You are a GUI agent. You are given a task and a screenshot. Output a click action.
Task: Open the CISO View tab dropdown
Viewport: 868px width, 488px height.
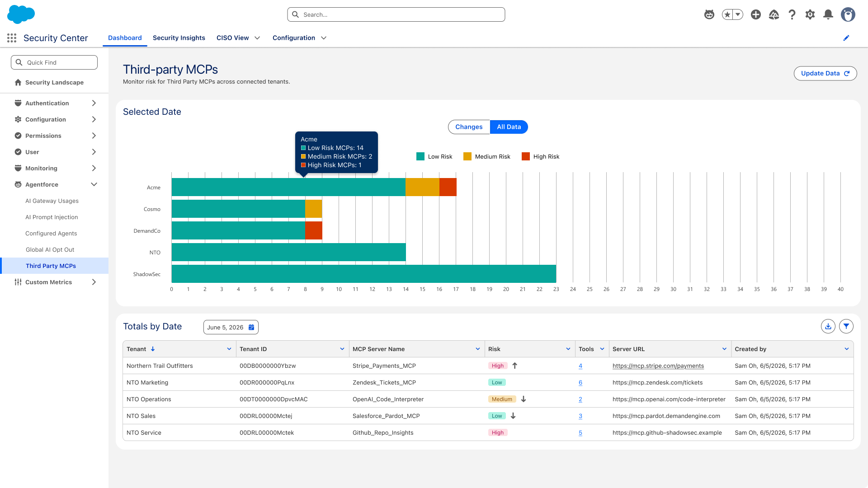pos(257,38)
